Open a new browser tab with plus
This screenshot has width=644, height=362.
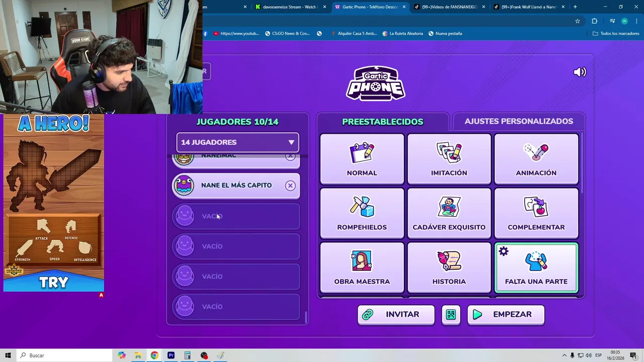pyautogui.click(x=575, y=7)
